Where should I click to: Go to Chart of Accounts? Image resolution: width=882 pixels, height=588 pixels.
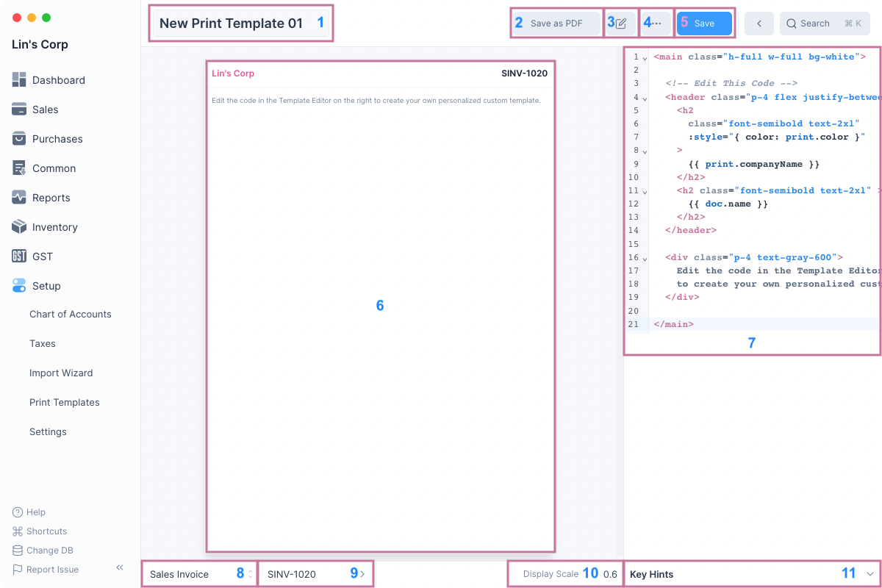coord(71,314)
